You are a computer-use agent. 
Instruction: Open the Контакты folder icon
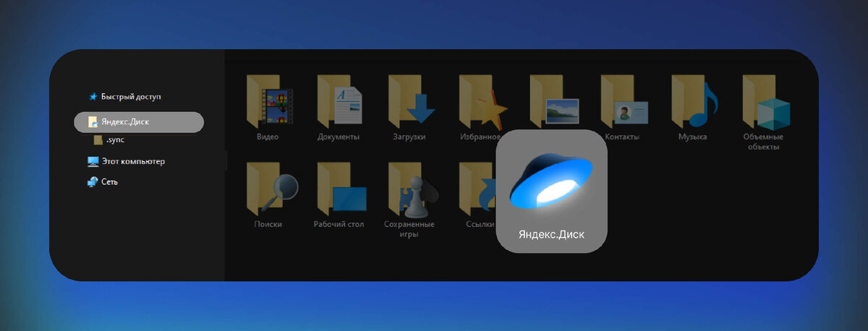click(x=624, y=100)
